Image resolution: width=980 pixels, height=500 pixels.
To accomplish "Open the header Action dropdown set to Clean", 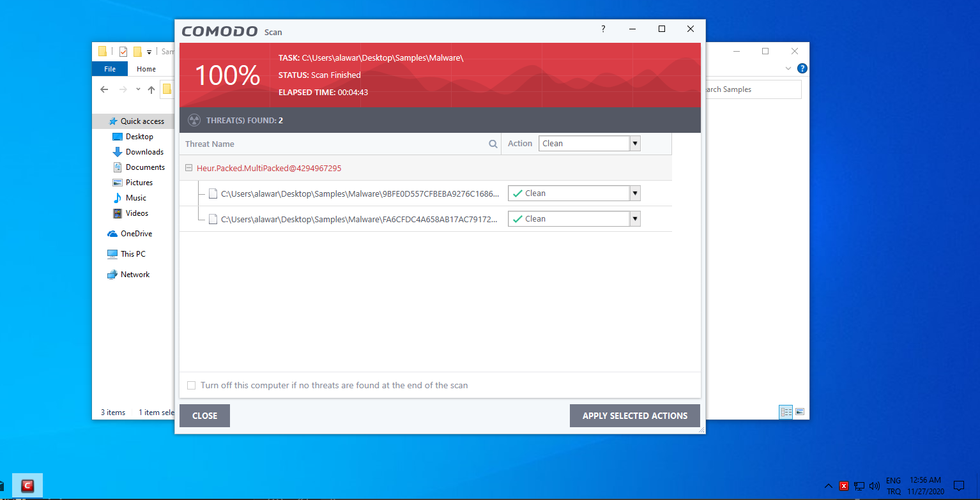I will point(635,144).
